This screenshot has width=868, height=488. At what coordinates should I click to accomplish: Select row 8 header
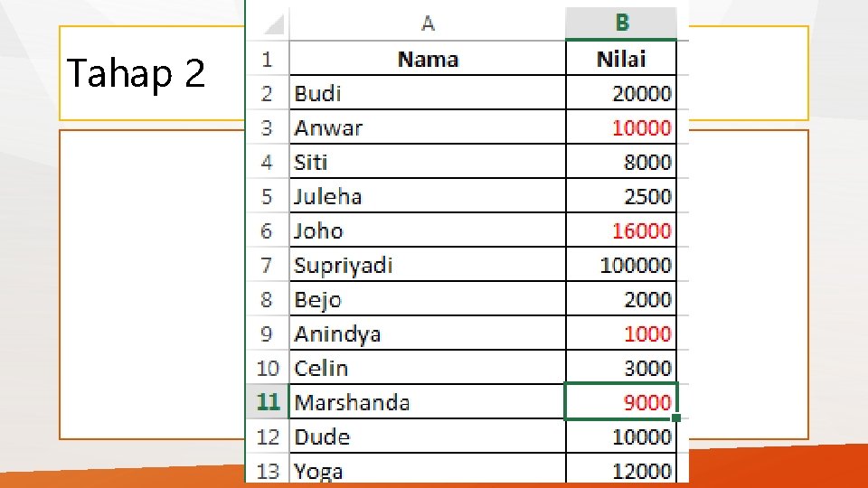(268, 299)
